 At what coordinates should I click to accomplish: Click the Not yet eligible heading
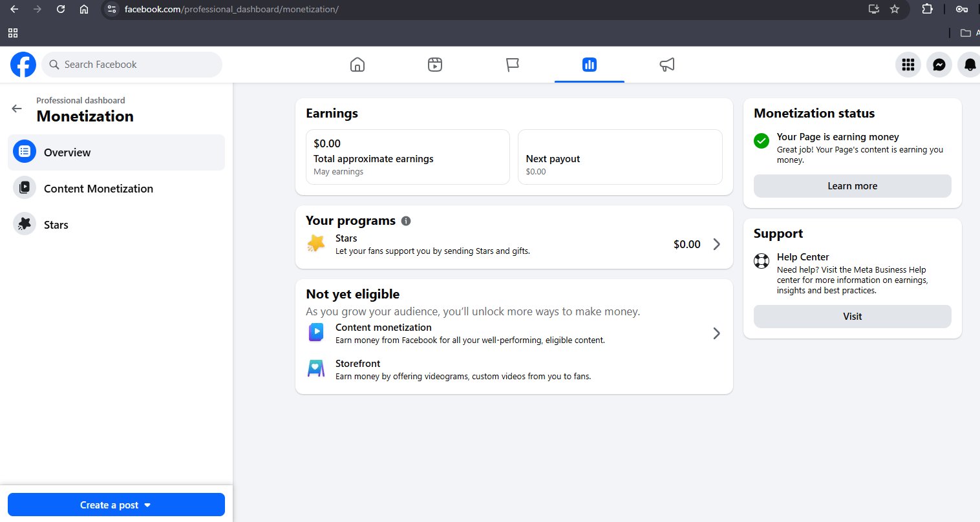(x=353, y=294)
